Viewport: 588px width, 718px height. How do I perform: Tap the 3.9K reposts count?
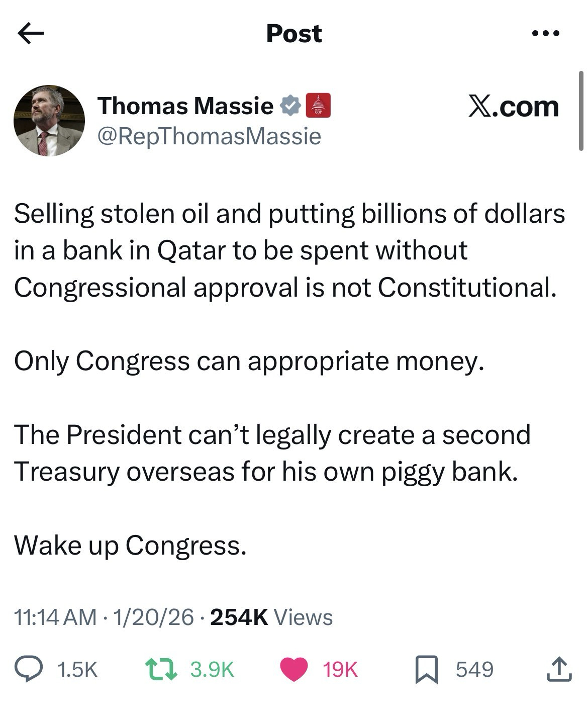[212, 670]
